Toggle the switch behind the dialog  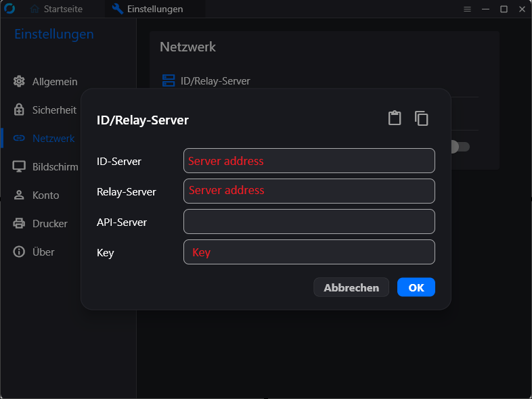460,147
